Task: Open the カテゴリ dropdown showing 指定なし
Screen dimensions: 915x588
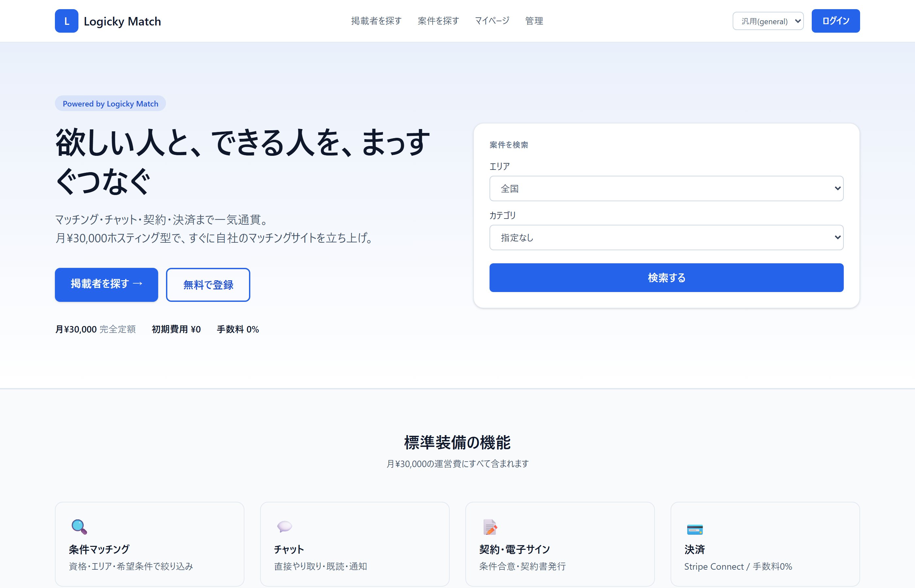Action: pos(666,237)
